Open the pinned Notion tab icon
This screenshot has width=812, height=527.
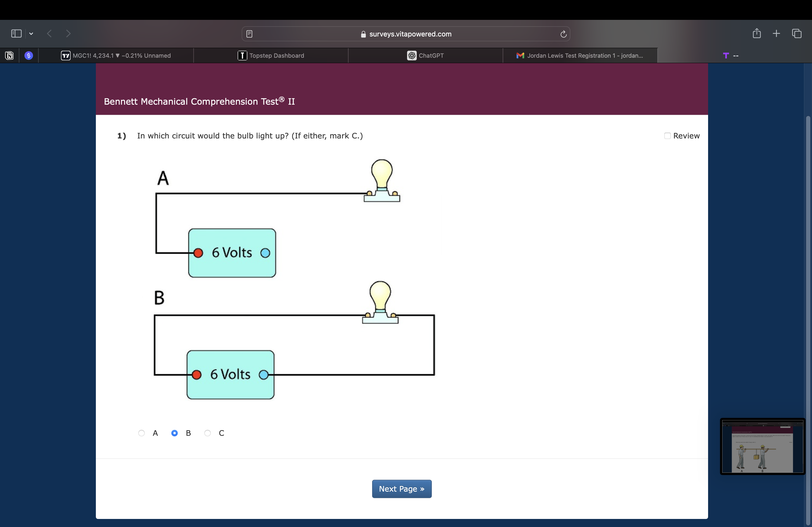10,56
